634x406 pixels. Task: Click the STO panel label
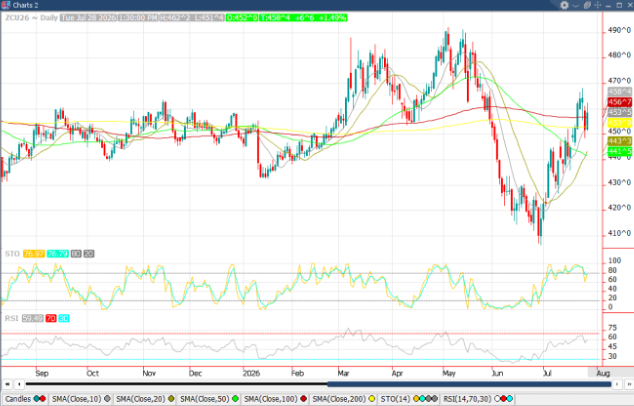coord(12,254)
